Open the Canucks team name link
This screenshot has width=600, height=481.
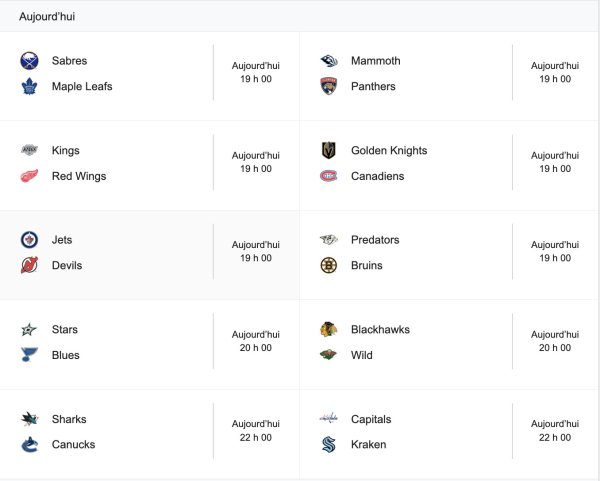73,445
